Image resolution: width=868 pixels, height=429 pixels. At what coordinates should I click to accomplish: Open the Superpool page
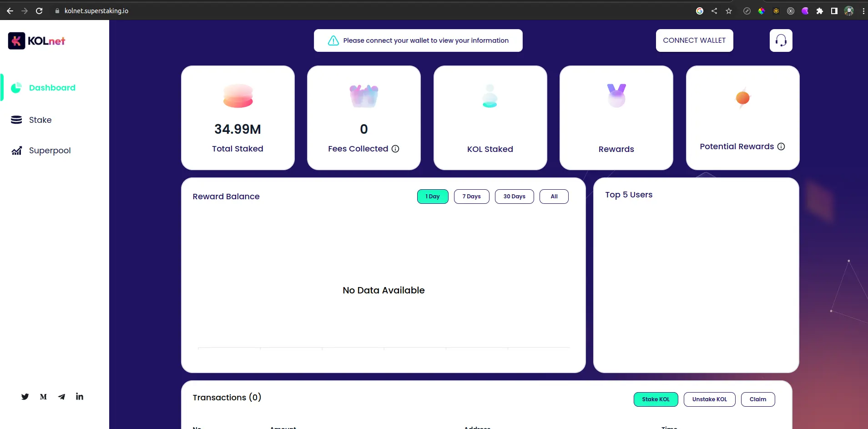click(50, 151)
